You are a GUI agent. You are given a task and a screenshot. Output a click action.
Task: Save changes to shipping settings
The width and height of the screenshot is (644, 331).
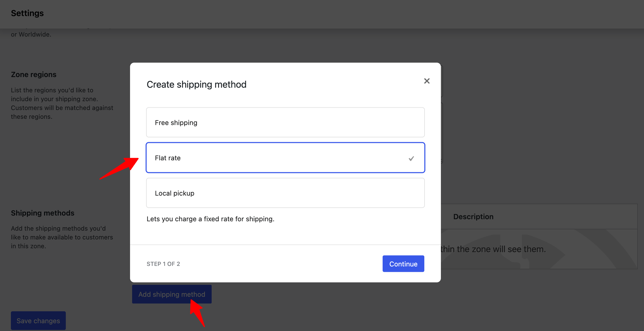(38, 320)
